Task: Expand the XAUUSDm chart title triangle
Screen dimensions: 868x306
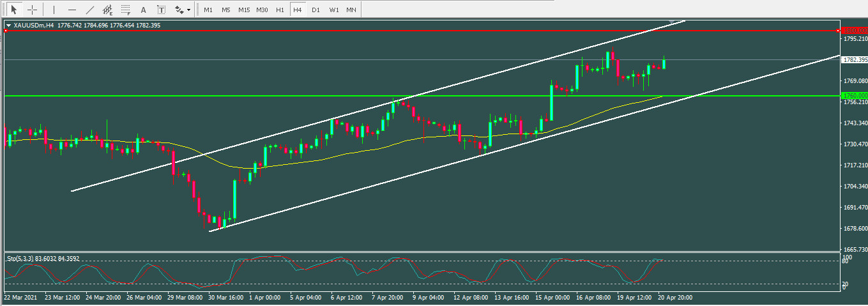Action: tap(8, 26)
